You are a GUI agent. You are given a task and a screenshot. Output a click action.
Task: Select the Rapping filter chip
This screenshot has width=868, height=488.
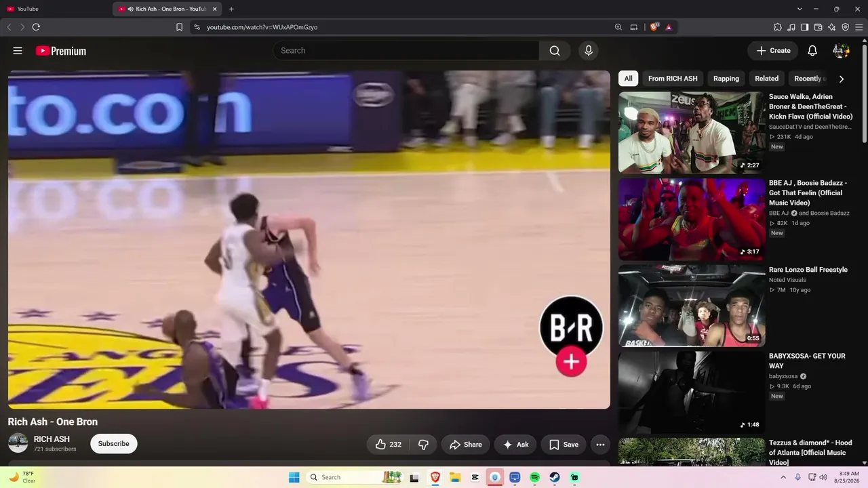(726, 79)
